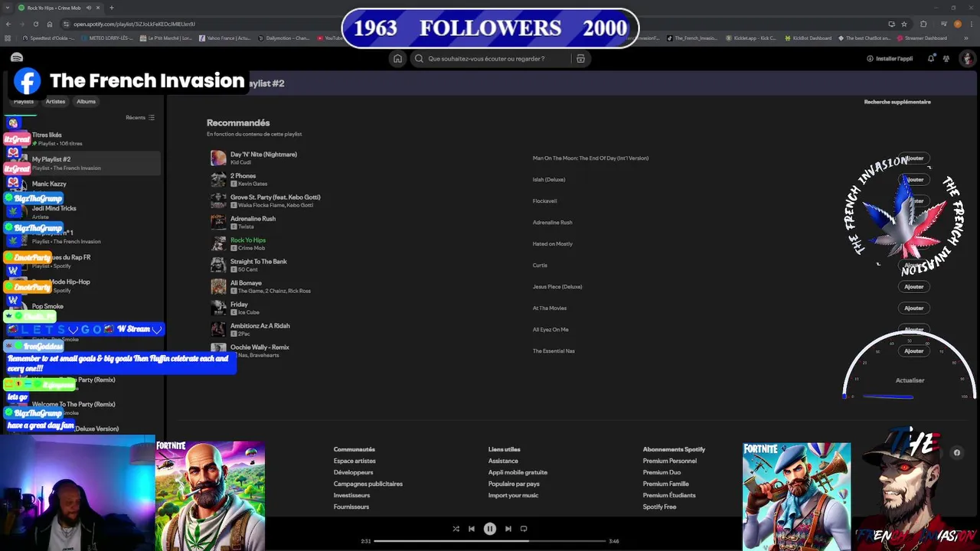Open Spotify notifications bell
The image size is (980, 551).
[x=931, y=58]
